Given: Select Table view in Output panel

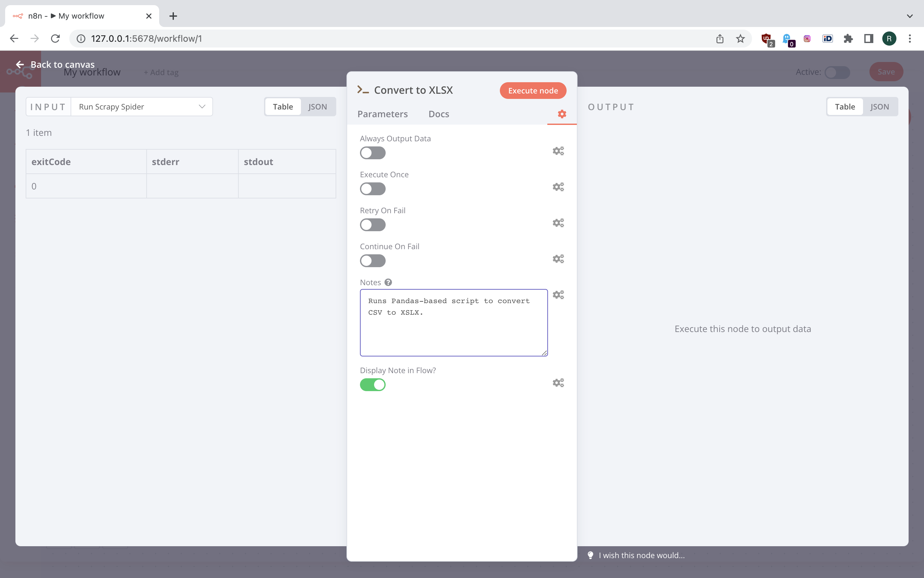Looking at the screenshot, I should 844,107.
